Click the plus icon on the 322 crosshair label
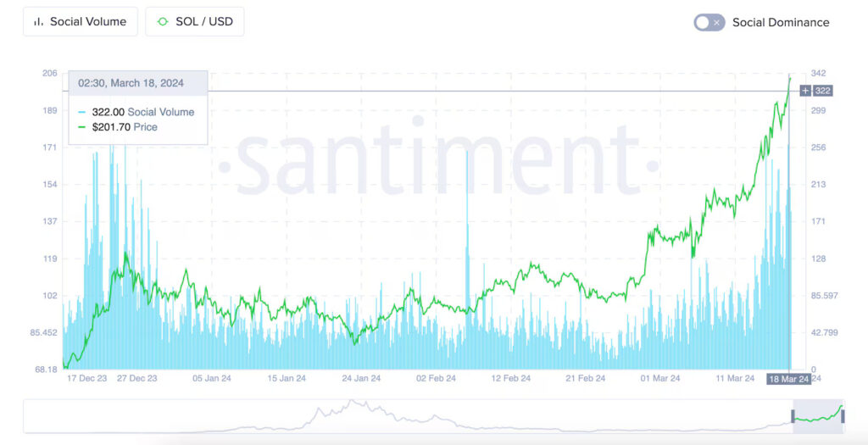Image resolution: width=868 pixels, height=445 pixels. 804,91
